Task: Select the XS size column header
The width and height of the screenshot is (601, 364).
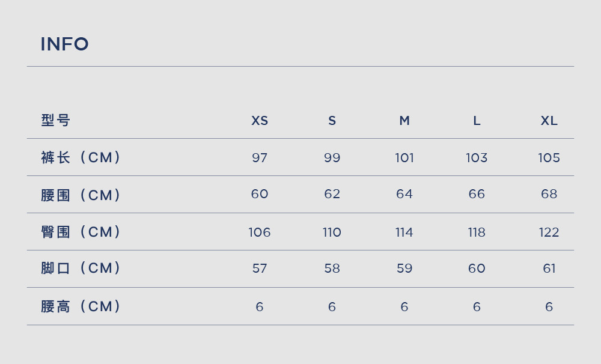Action: [x=260, y=121]
